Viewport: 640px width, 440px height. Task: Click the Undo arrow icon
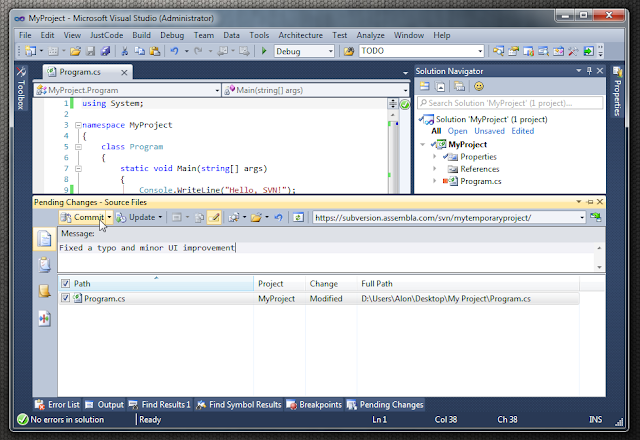coord(174,51)
